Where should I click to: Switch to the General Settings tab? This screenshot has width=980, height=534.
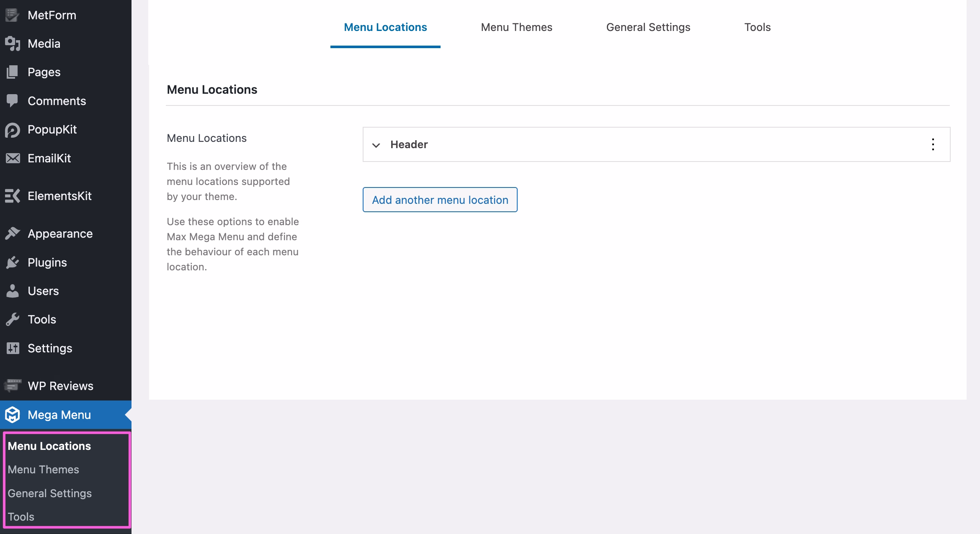(648, 27)
